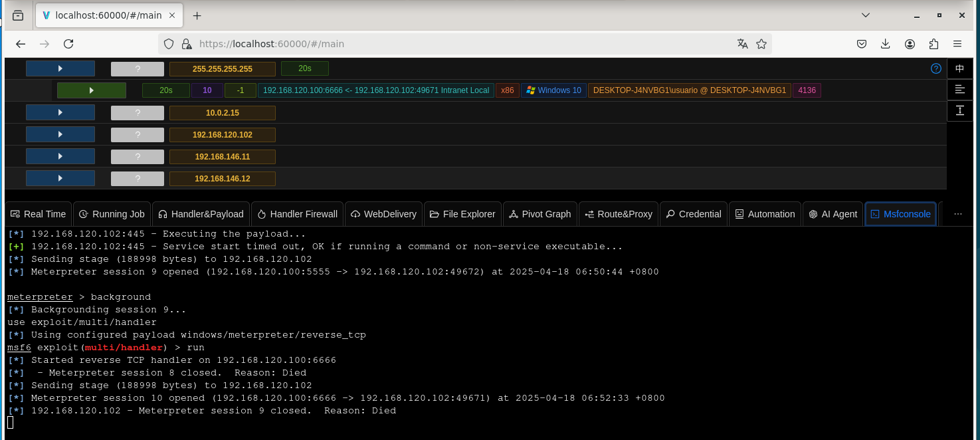Screen dimensions: 980x440
Task: Open the browser translate page icon
Action: click(743, 44)
